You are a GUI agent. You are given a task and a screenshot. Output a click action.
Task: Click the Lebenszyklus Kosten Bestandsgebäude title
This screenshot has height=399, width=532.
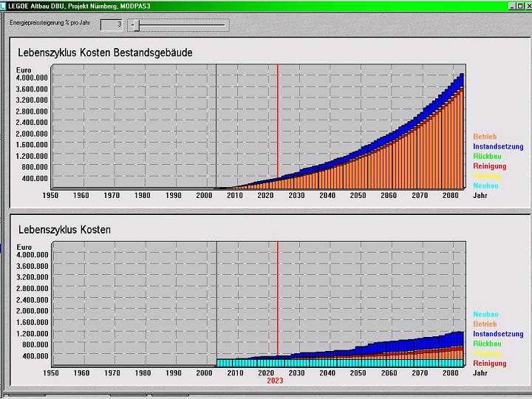[105, 53]
